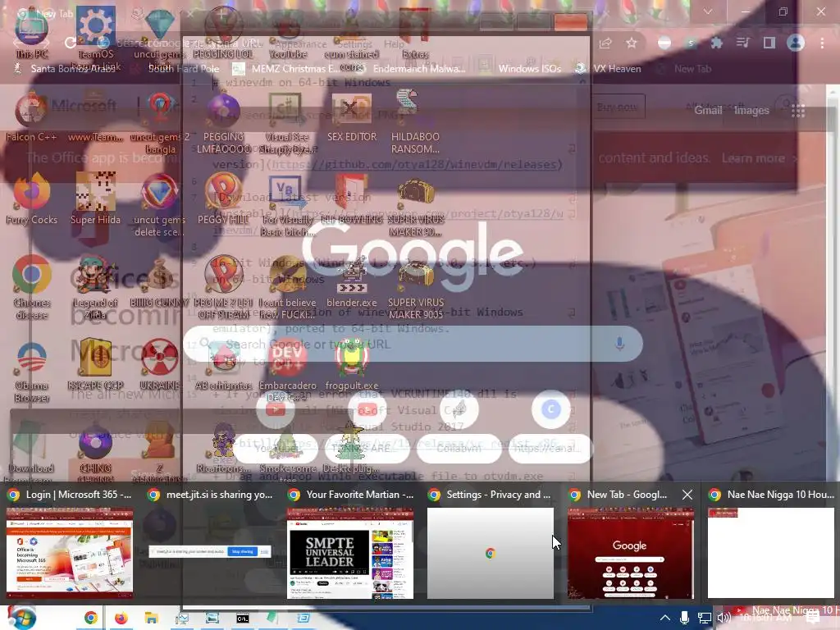
Task: Open the HILDABOO RANSOM desktop icon
Action: (x=415, y=121)
